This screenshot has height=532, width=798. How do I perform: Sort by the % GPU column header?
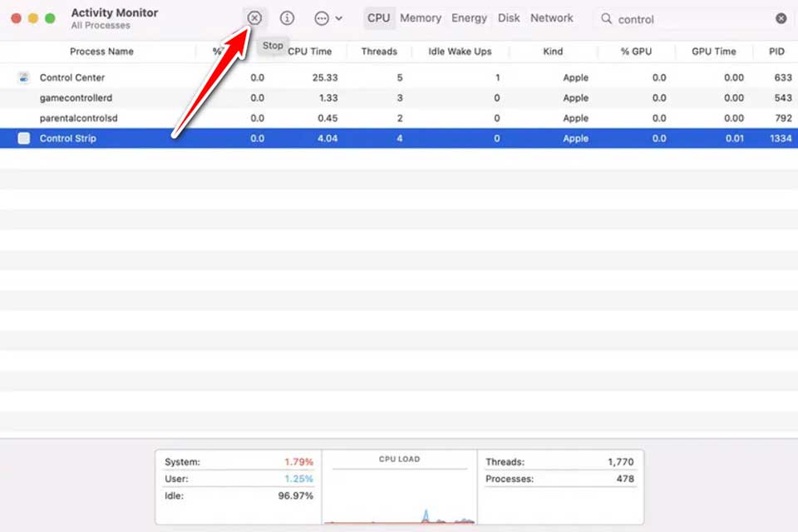636,52
